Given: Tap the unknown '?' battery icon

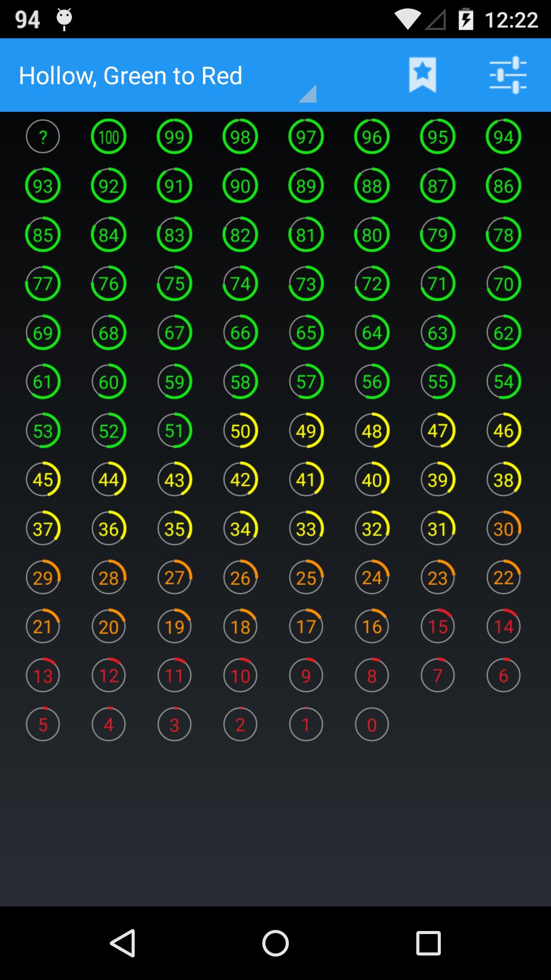Looking at the screenshot, I should [x=43, y=137].
